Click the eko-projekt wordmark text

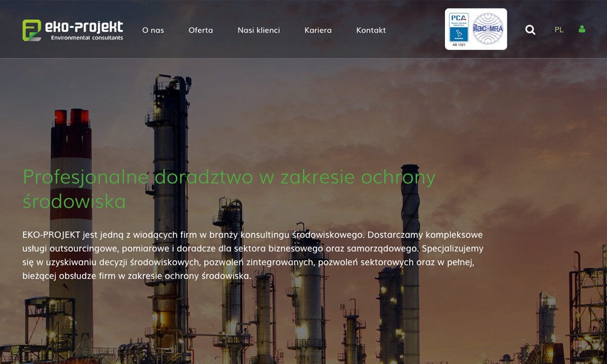(86, 26)
